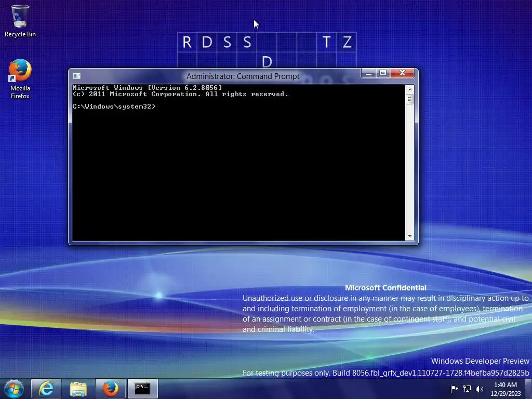Screen dimensions: 532x399
Task: Minimize the Command Prompt window
Action: (368, 73)
